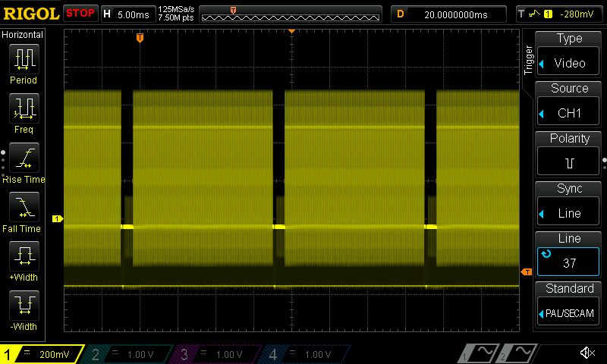This screenshot has width=607, height=364.
Task: Choose the Rise Time measurement icon
Action: pyautogui.click(x=24, y=158)
